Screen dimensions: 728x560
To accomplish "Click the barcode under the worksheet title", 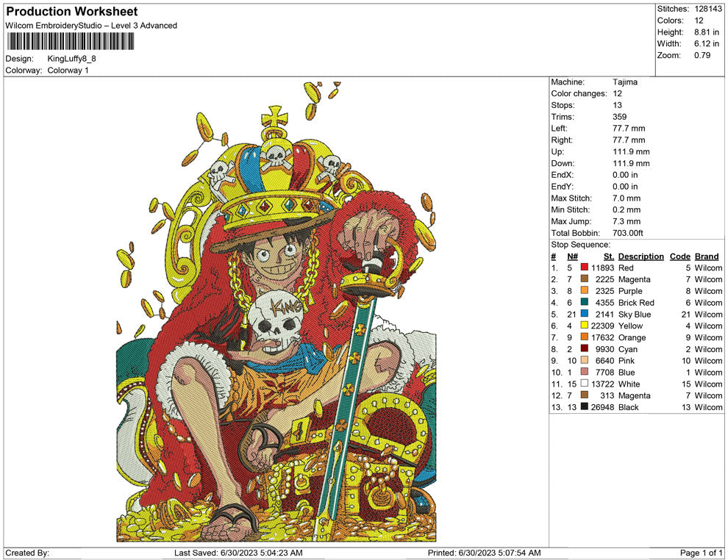I will click(71, 41).
